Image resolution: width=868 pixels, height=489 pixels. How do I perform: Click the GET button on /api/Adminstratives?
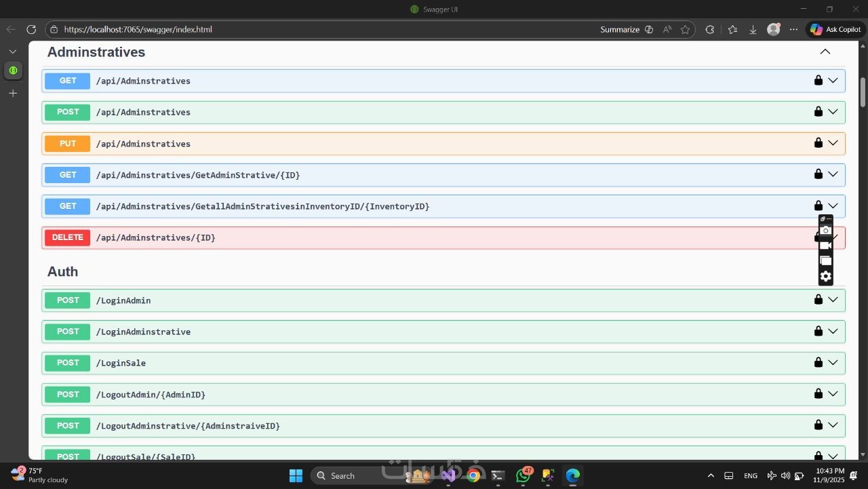68,81
